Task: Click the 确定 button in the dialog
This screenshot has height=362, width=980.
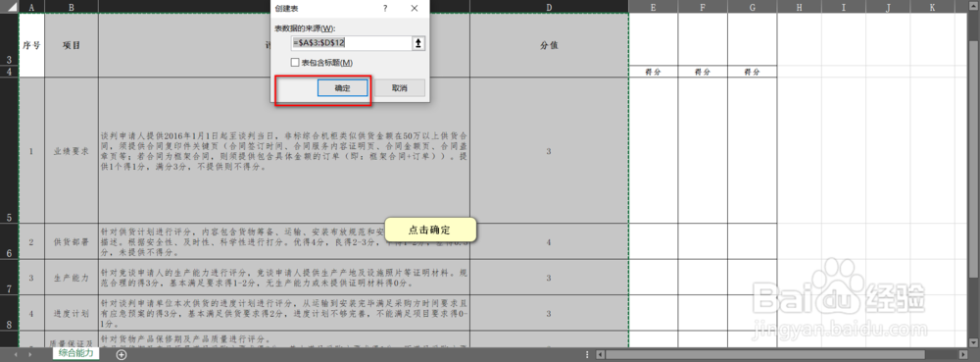Action: (341, 88)
